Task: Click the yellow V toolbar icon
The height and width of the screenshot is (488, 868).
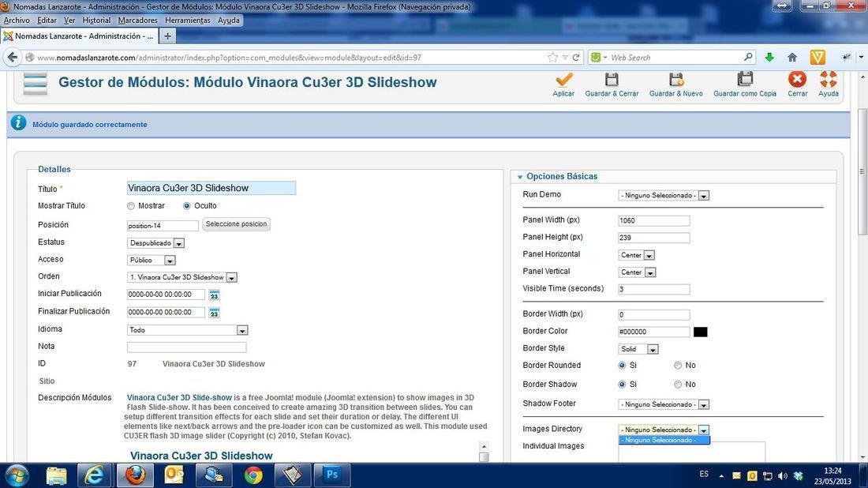Action: (x=817, y=57)
